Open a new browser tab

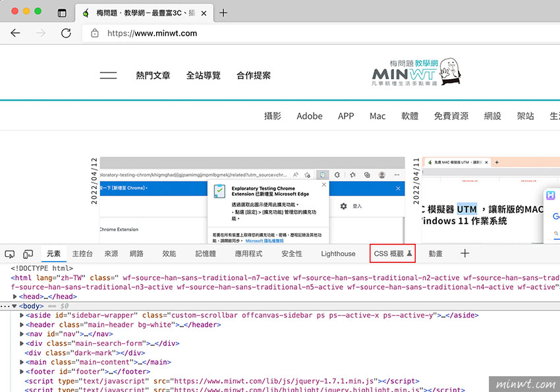point(223,13)
